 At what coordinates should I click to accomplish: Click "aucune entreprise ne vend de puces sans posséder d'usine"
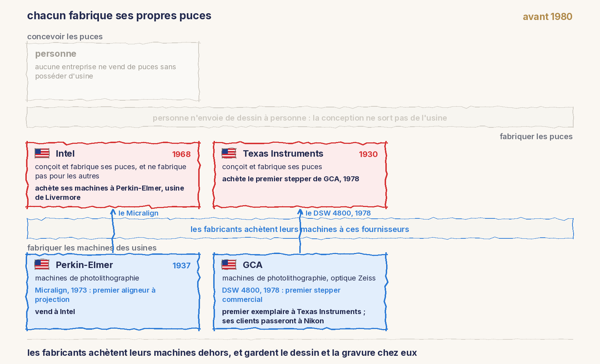105,71
